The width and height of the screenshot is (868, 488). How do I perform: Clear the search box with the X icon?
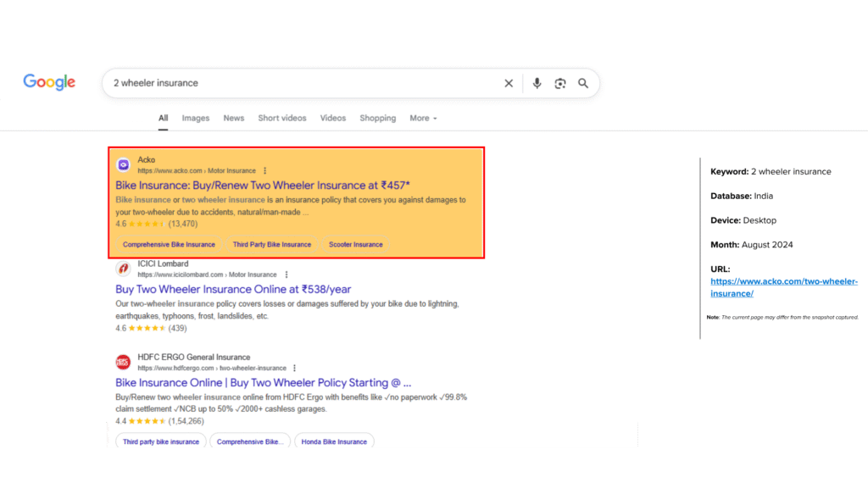[x=509, y=83]
